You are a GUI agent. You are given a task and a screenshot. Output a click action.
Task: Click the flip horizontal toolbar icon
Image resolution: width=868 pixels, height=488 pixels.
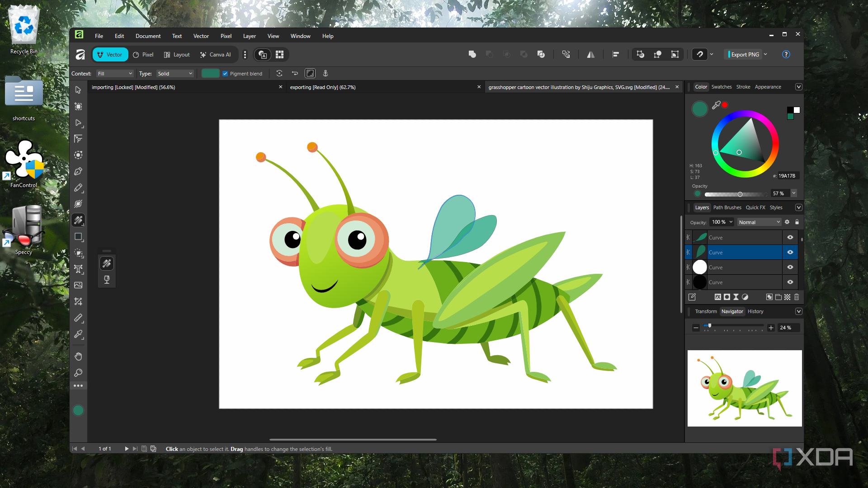tap(590, 54)
